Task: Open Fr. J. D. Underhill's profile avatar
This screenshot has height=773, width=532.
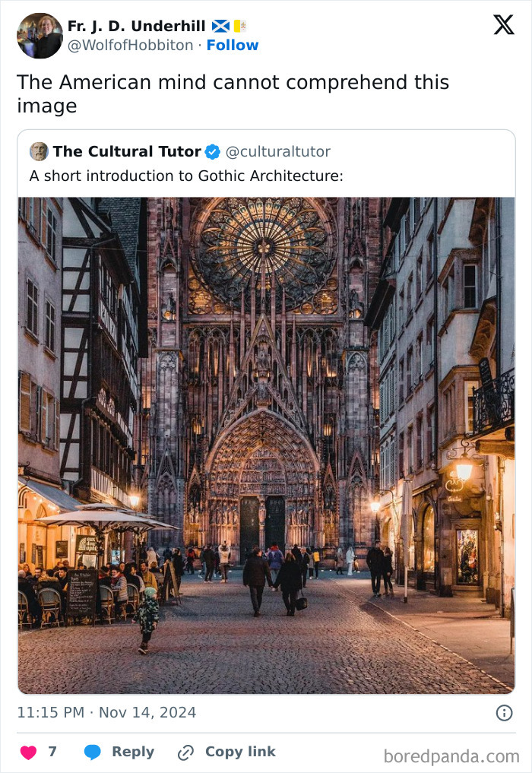Action: tap(40, 35)
